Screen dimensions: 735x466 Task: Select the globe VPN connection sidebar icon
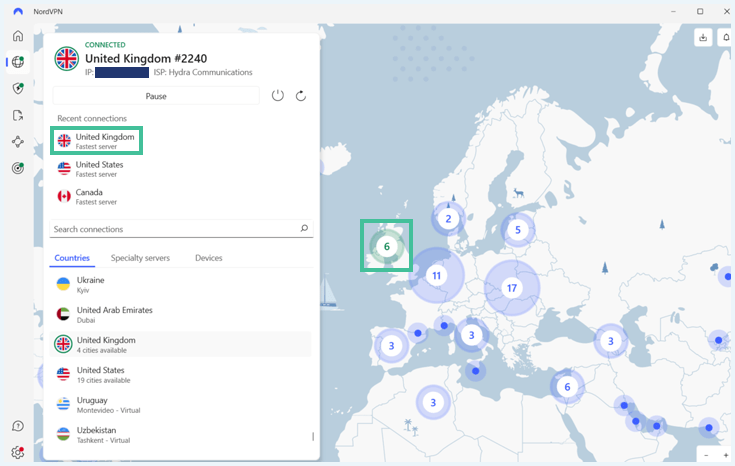point(18,61)
